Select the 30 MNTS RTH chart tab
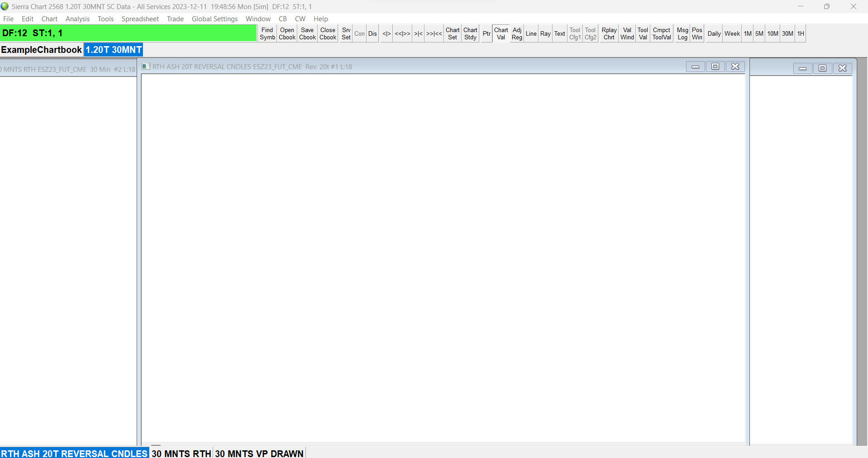 pos(181,453)
